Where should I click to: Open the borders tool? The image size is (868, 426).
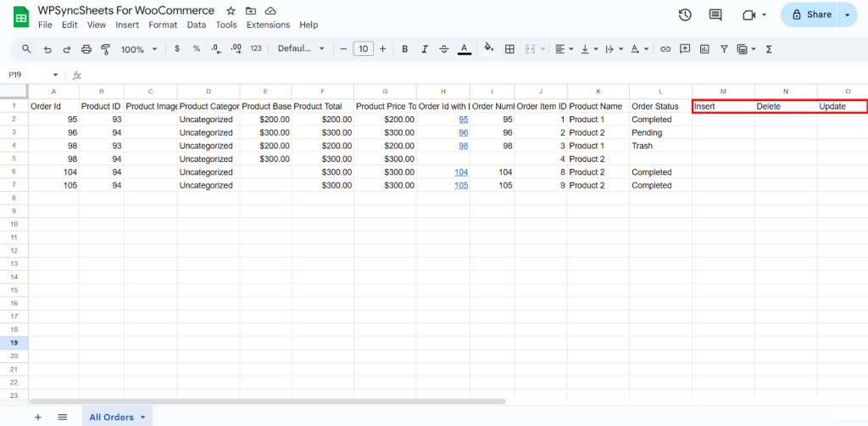509,48
